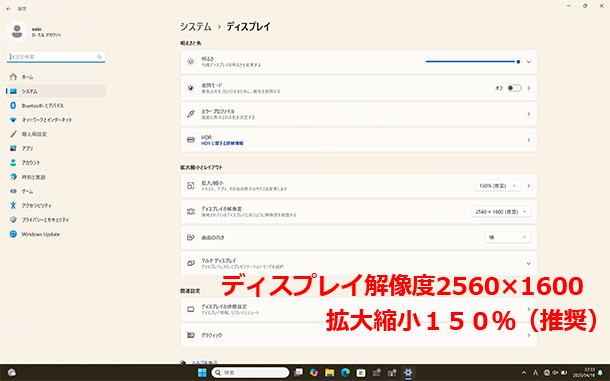
Task: Open ネットワークとインターネット settings
Action: pyautogui.click(x=56, y=120)
